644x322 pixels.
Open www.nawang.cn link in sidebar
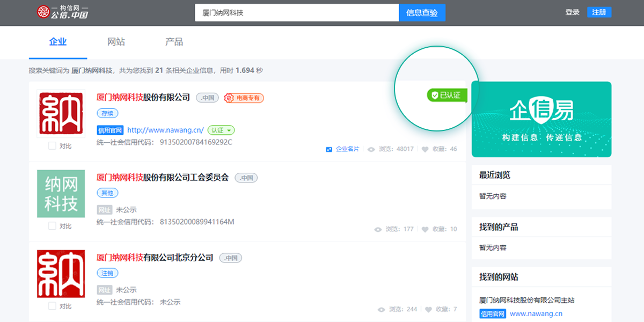536,313
